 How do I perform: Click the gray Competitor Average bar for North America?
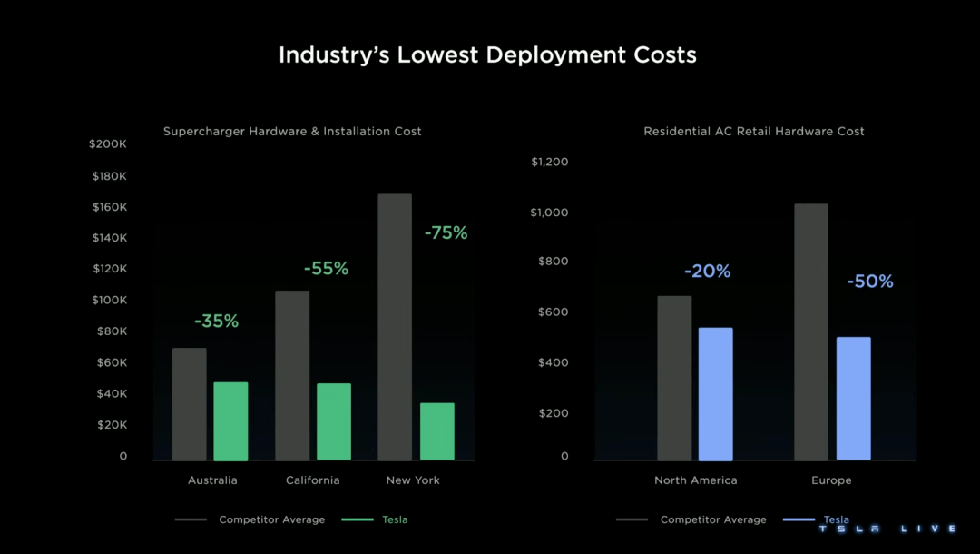(674, 379)
